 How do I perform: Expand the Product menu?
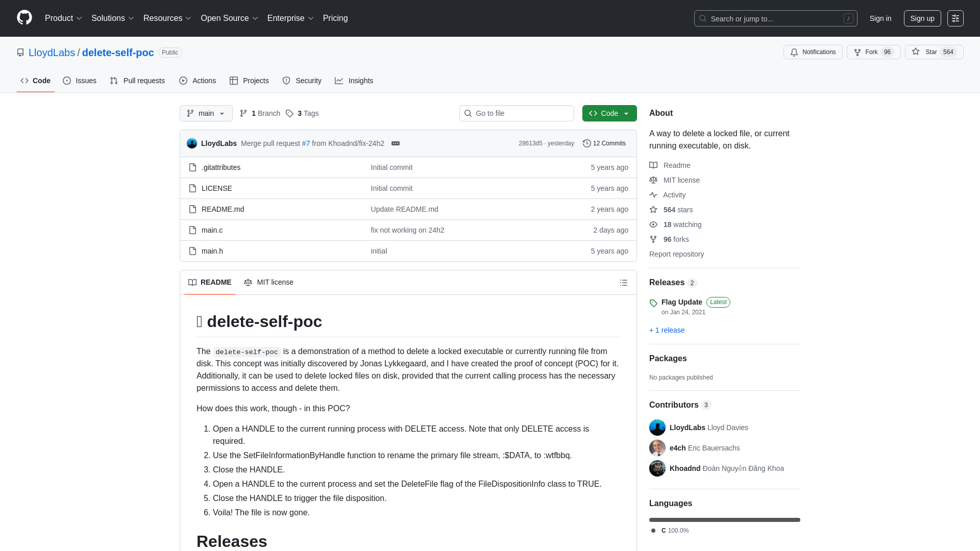(63, 18)
